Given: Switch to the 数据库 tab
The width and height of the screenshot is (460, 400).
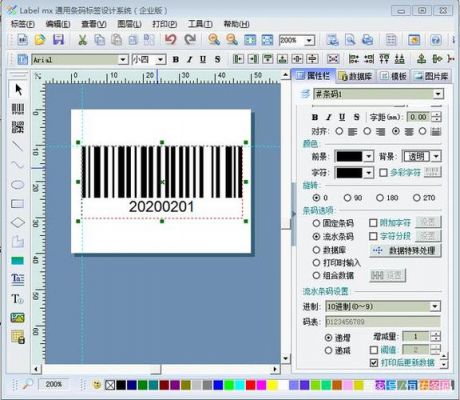Looking at the screenshot, I should pyautogui.click(x=355, y=76).
